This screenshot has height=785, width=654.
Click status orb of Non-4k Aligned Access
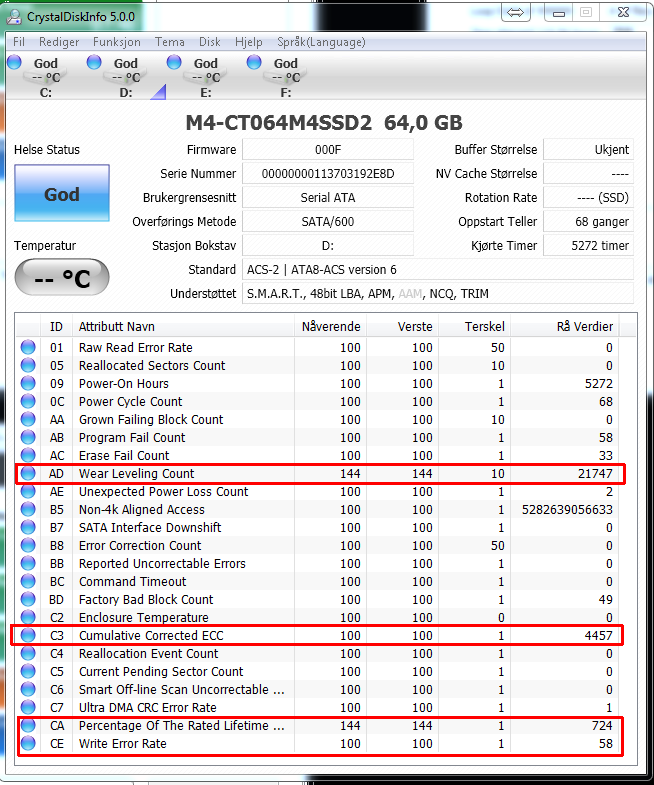[28, 509]
